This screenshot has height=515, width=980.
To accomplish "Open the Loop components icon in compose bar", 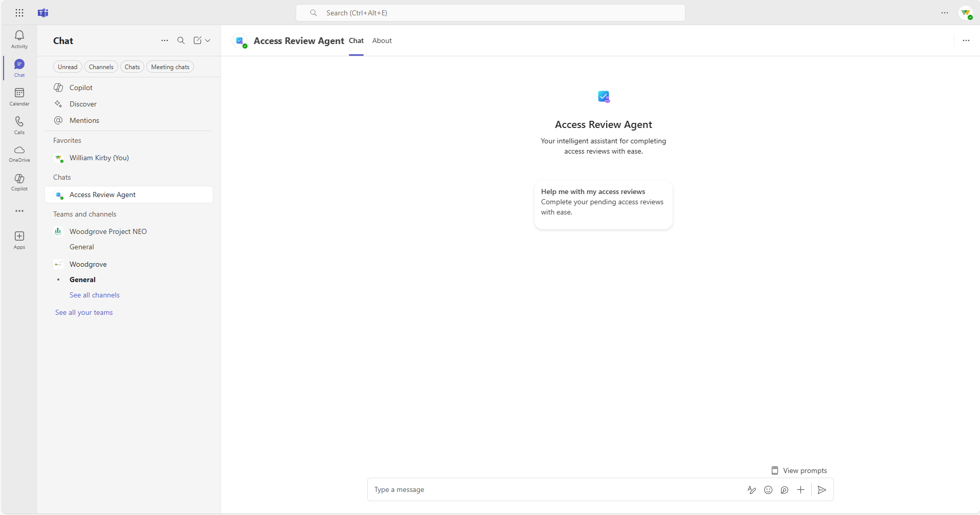I will tap(785, 490).
